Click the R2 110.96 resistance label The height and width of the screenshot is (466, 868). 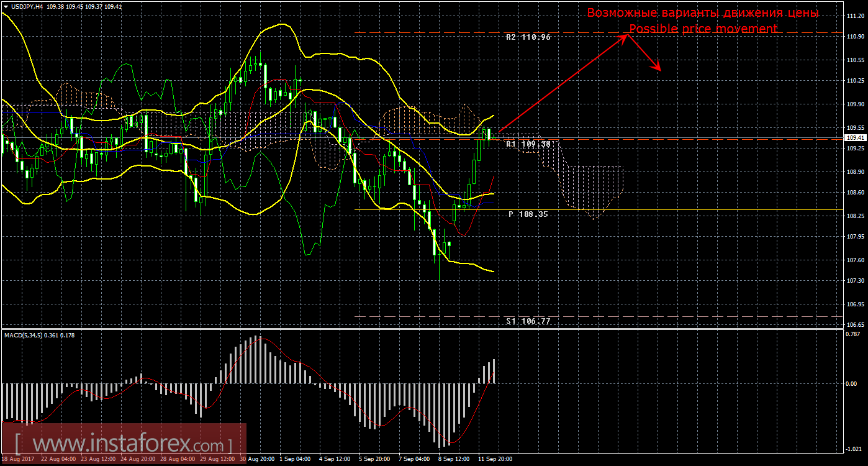pos(528,37)
